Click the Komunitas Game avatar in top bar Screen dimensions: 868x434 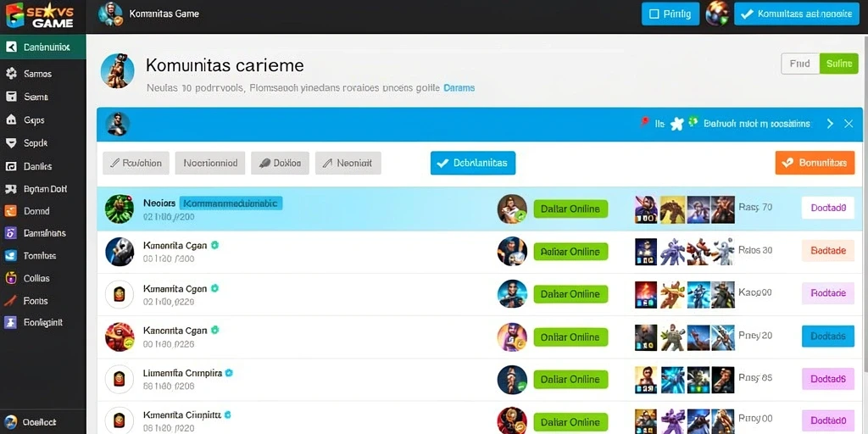110,14
